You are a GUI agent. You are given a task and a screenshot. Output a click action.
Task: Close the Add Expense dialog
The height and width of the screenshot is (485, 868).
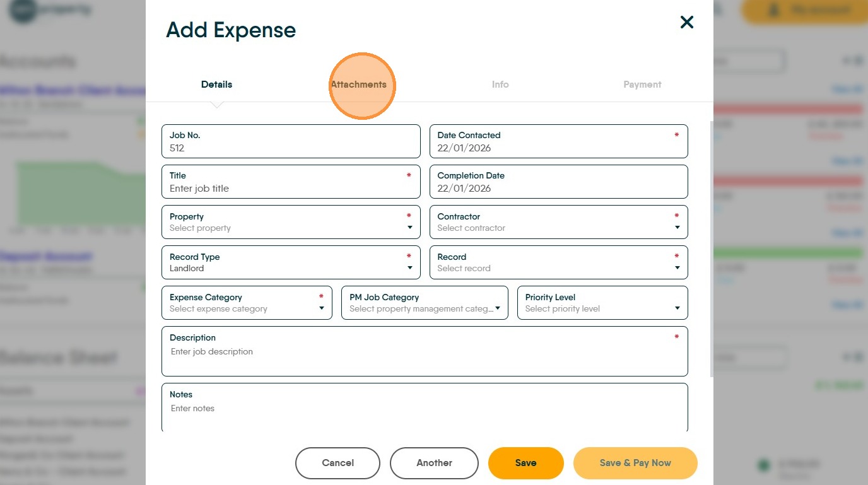point(686,23)
